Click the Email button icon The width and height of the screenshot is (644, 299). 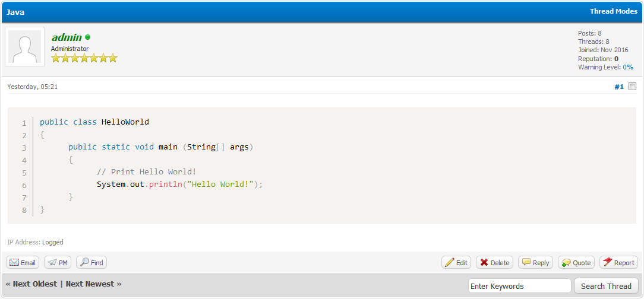point(14,262)
